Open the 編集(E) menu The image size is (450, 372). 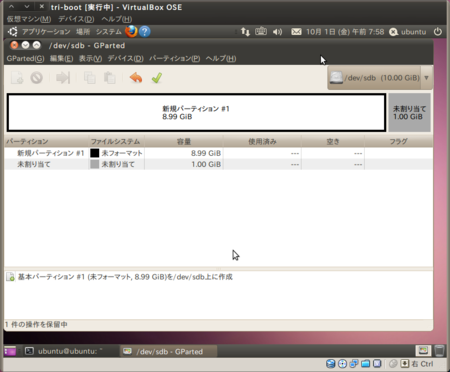tap(61, 58)
